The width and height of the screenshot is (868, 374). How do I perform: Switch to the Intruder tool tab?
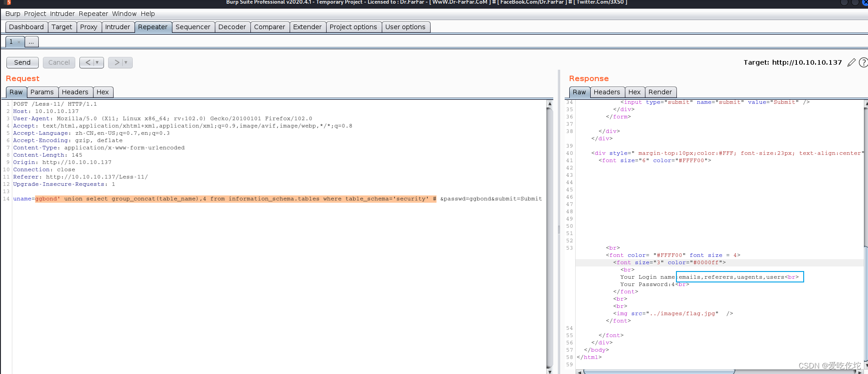pyautogui.click(x=118, y=27)
